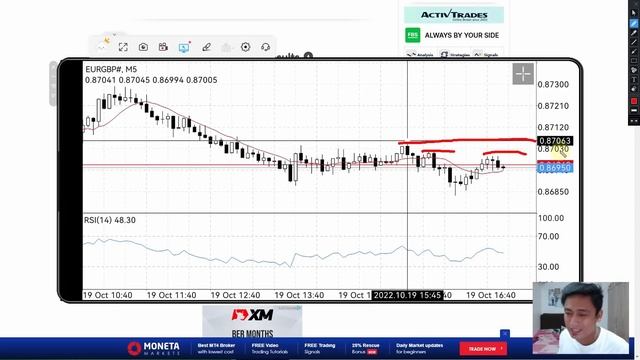The width and height of the screenshot is (640, 360).
Task: Select the highlighted blue pen tool
Action: pos(634,24)
